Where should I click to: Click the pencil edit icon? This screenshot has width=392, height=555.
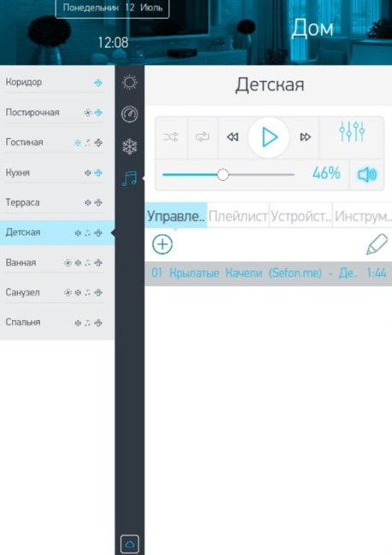(377, 244)
